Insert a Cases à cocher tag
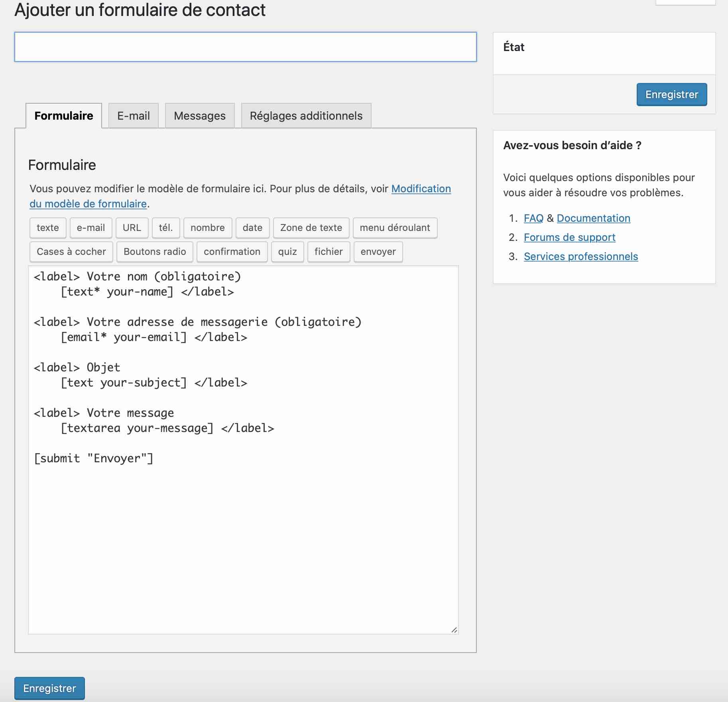Viewport: 728px width, 702px height. pyautogui.click(x=71, y=252)
